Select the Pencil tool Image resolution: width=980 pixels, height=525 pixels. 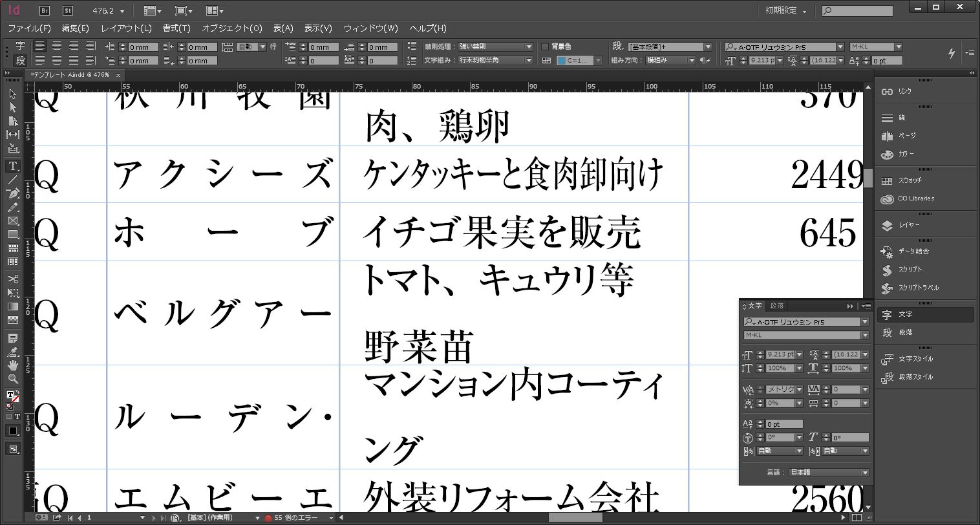point(12,208)
